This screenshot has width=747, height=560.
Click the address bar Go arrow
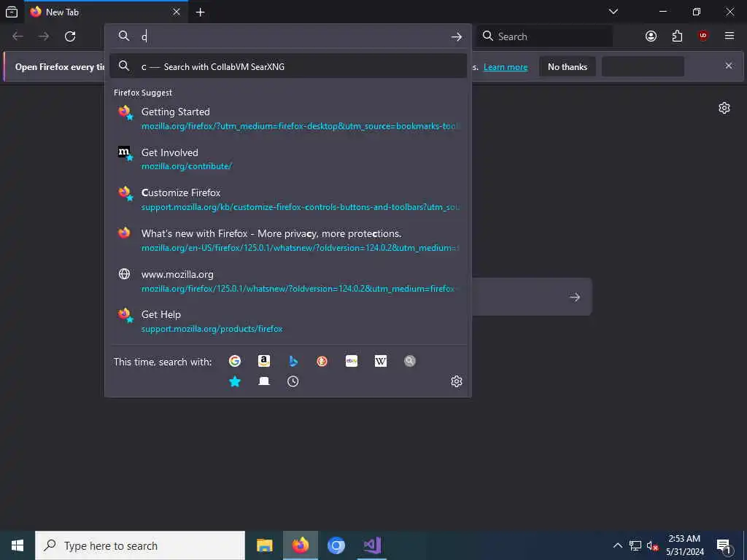coord(457,36)
